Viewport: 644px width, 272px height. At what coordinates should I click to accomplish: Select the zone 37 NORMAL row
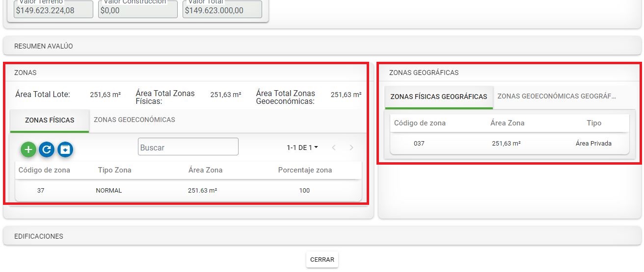click(x=188, y=191)
